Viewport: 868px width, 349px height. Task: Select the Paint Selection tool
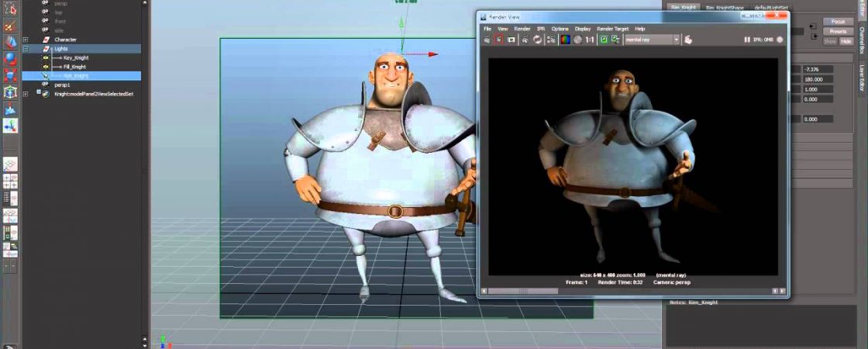coord(11,26)
